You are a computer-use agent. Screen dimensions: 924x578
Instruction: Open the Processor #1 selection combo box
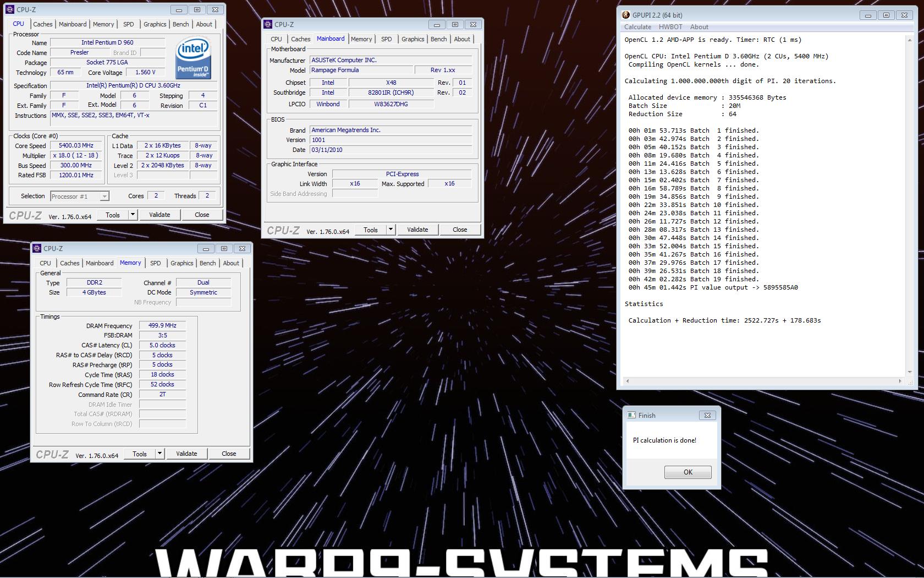[80, 196]
